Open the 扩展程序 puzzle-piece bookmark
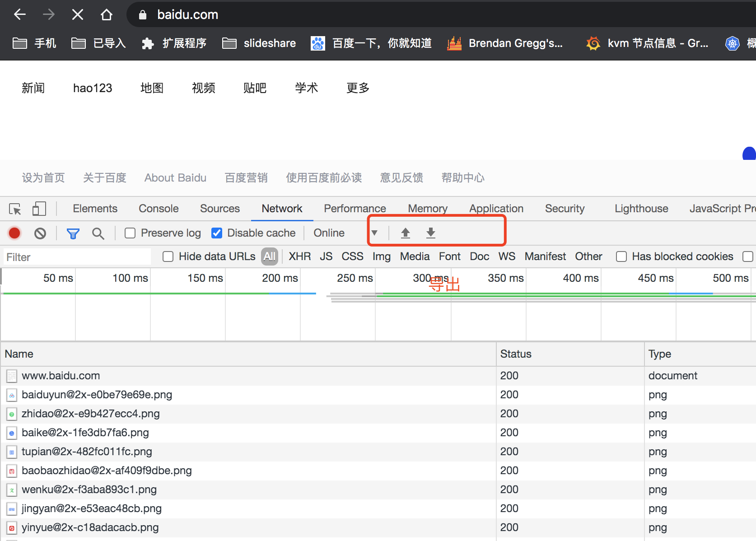Screen dimensions: 756x541 coord(174,43)
